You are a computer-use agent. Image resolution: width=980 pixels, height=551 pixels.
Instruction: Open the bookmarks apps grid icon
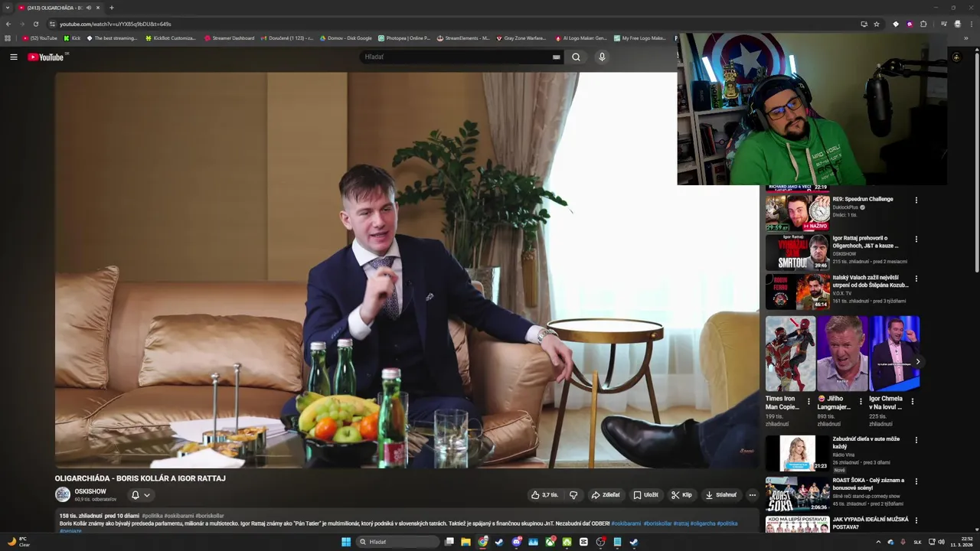[8, 37]
